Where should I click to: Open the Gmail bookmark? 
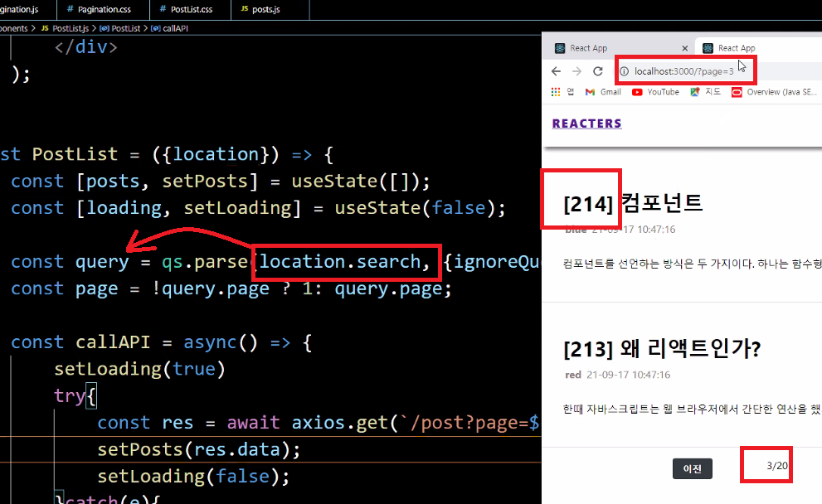[603, 92]
